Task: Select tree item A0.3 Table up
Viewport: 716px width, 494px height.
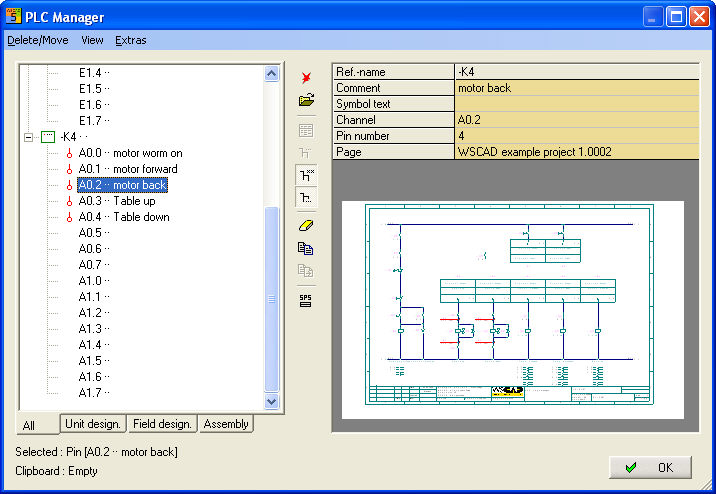Action: pyautogui.click(x=117, y=201)
